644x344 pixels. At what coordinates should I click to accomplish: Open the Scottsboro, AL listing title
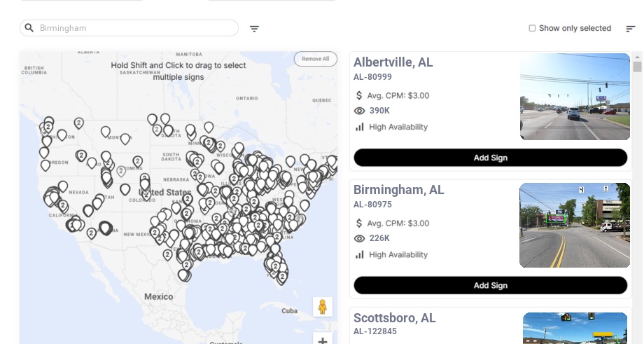[395, 318]
